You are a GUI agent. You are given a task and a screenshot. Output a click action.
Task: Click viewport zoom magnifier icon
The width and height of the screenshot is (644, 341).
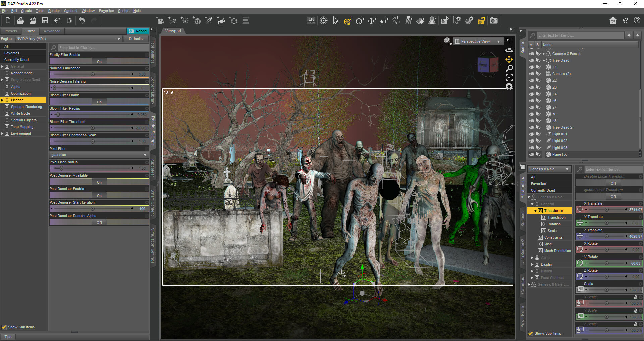click(509, 68)
